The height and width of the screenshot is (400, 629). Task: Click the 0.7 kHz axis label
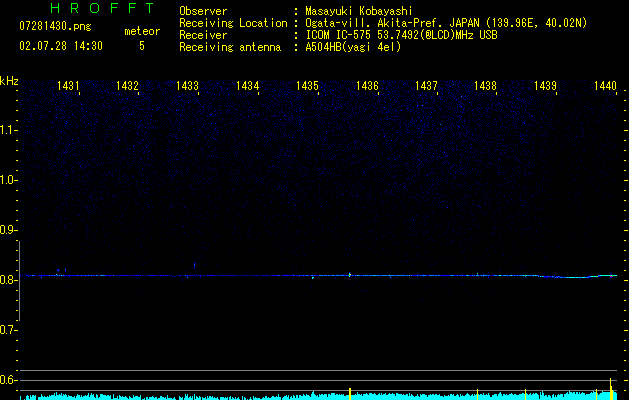(x=8, y=330)
